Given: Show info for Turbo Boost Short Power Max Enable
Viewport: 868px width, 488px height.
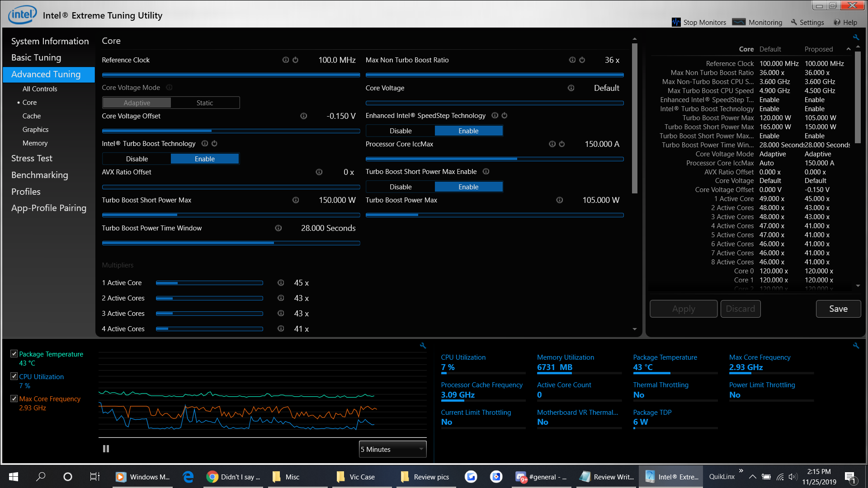Looking at the screenshot, I should point(486,172).
